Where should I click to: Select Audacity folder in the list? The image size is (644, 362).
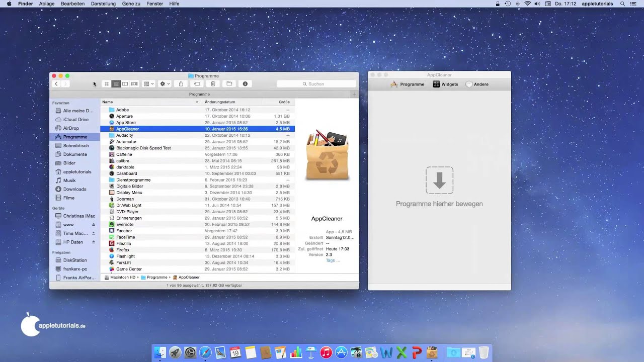[197, 135]
